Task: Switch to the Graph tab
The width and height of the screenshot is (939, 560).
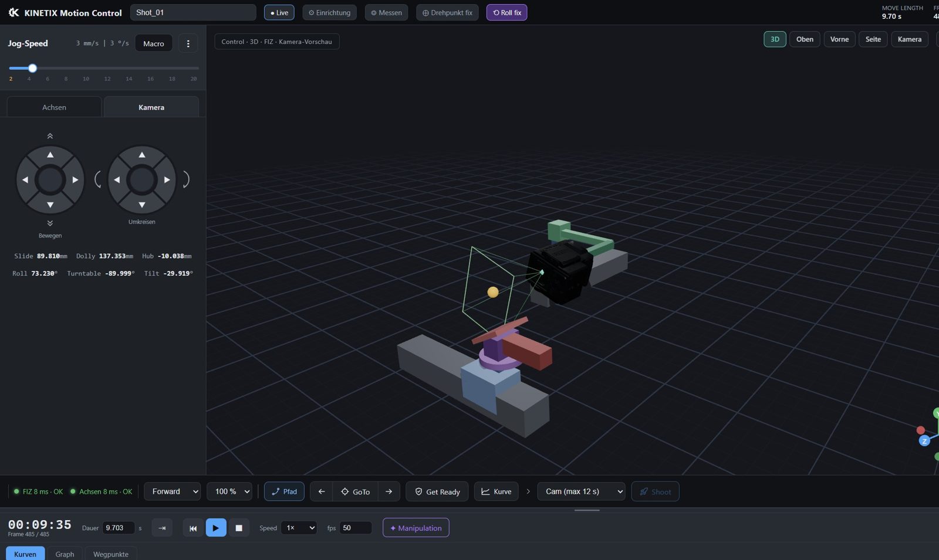Action: 65,554
